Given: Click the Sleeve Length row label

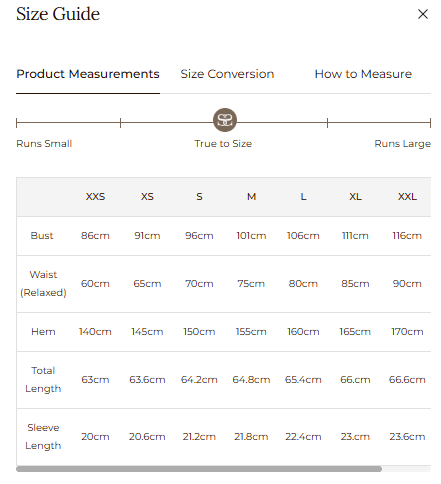Looking at the screenshot, I should tap(43, 437).
